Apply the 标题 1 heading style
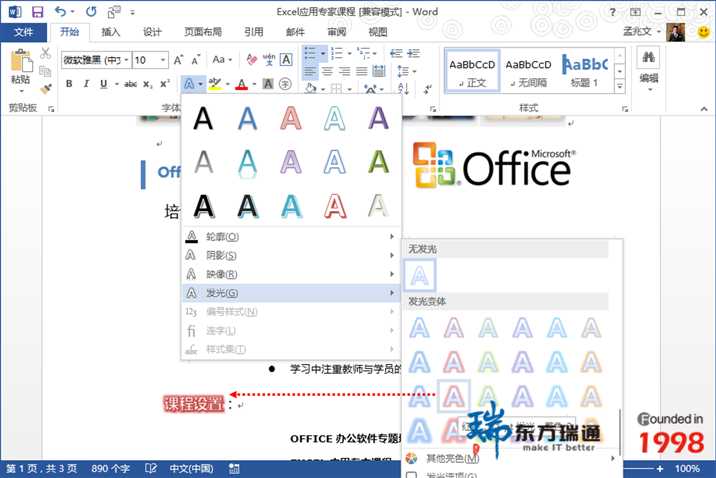 point(585,72)
